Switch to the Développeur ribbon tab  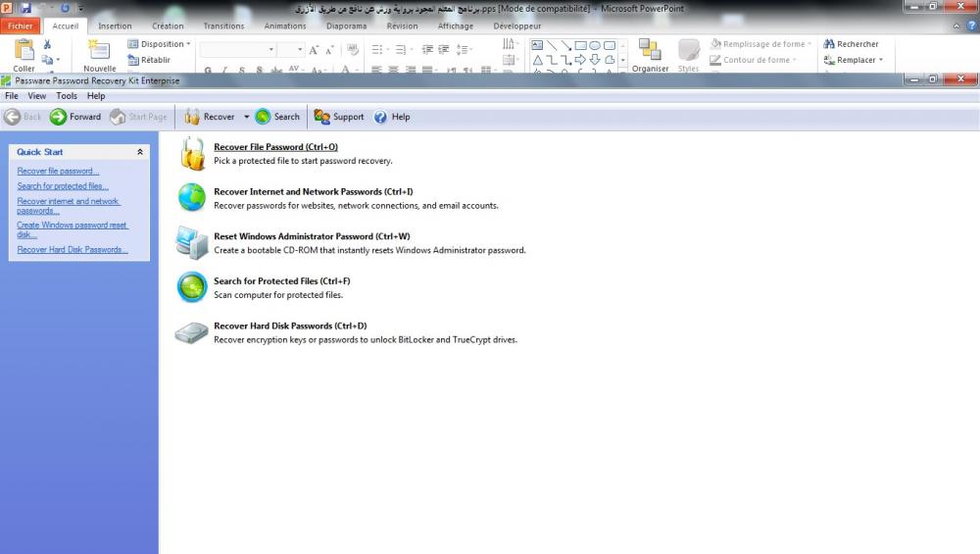point(516,26)
